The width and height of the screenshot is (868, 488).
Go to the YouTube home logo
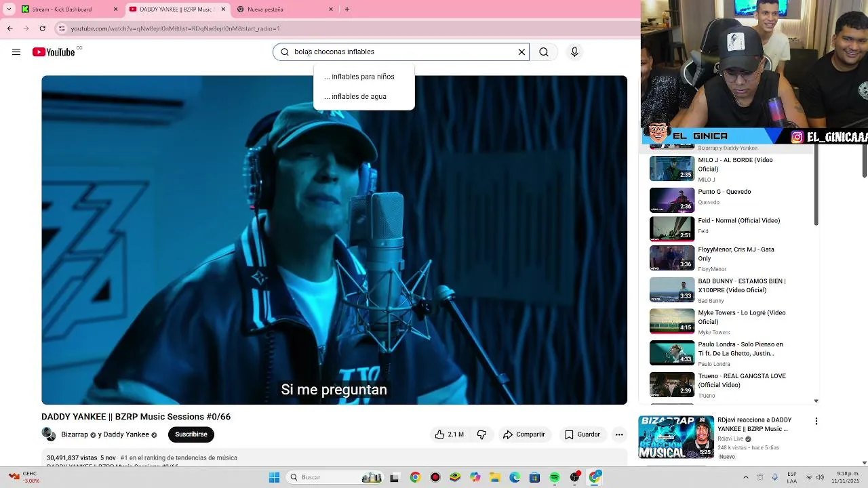point(54,52)
